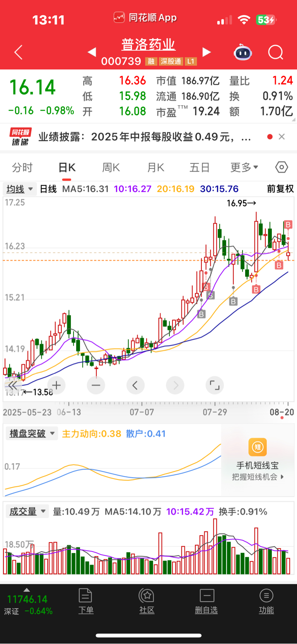The height and width of the screenshot is (644, 297).
Task: Tap the MA5:16.31 label
Action: pos(85,189)
